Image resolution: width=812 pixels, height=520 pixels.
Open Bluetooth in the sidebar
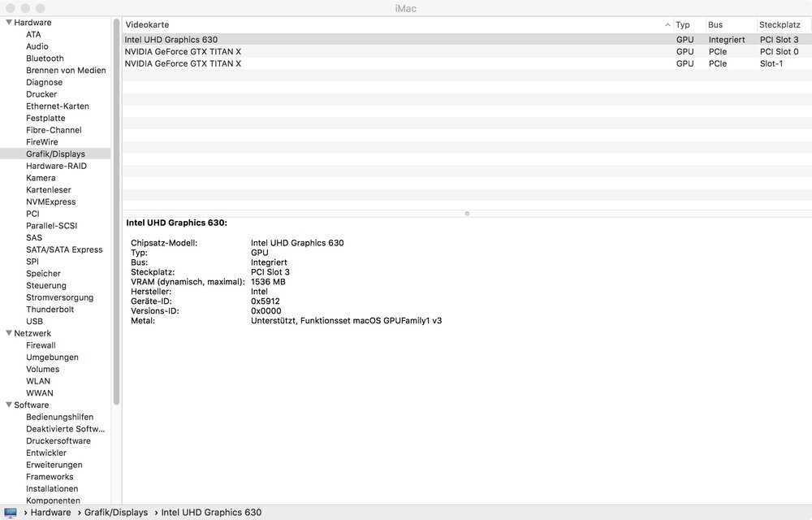[45, 58]
